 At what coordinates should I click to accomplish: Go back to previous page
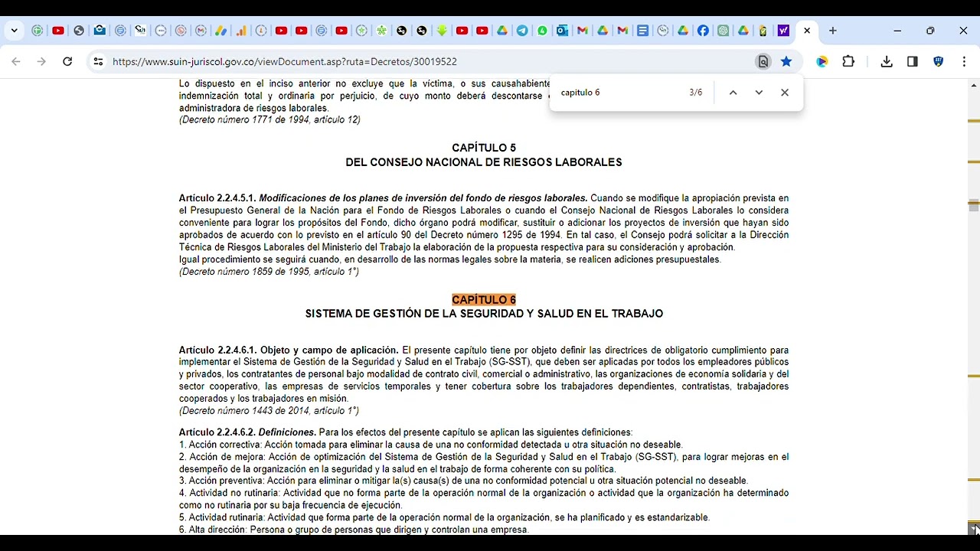(16, 61)
